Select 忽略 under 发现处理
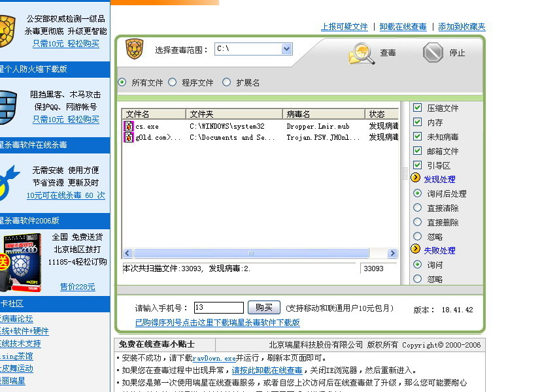Image resolution: width=540 pixels, height=392 pixels. (417, 236)
